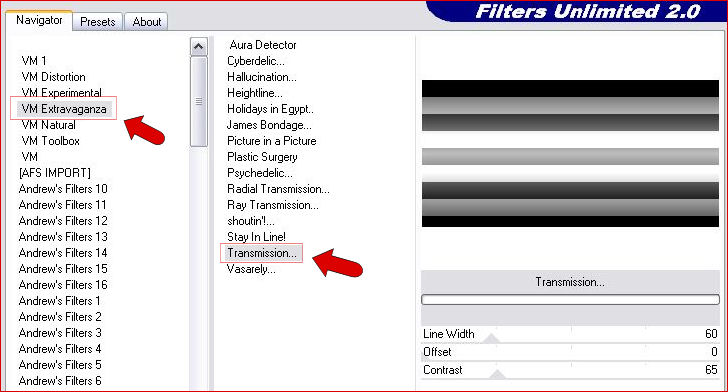Choose the Cyberdelic... filter
728x392 pixels.
(x=256, y=61)
